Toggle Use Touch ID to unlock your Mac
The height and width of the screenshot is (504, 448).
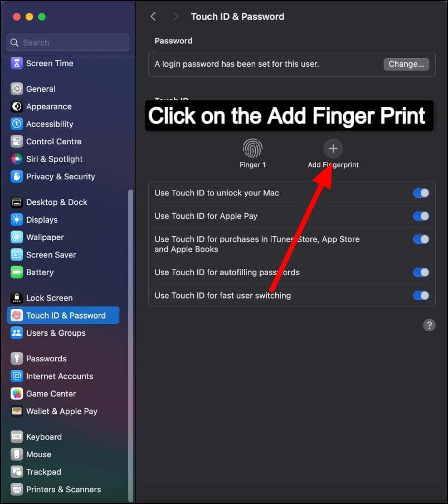tap(421, 193)
